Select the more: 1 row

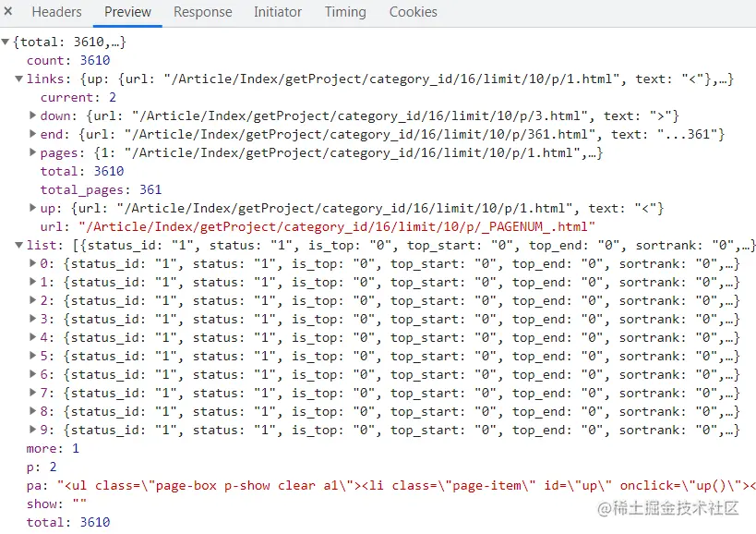click(x=53, y=449)
